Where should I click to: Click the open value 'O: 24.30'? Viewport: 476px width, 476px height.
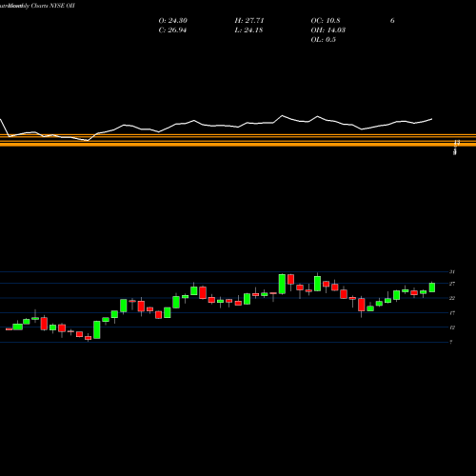coord(173,21)
